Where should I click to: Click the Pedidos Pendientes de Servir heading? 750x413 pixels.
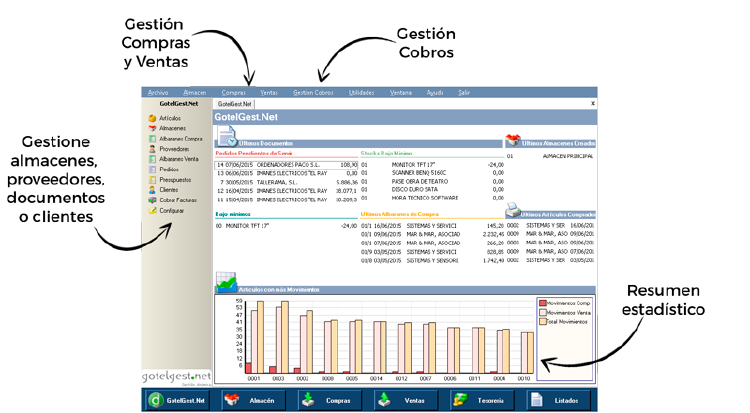point(254,154)
